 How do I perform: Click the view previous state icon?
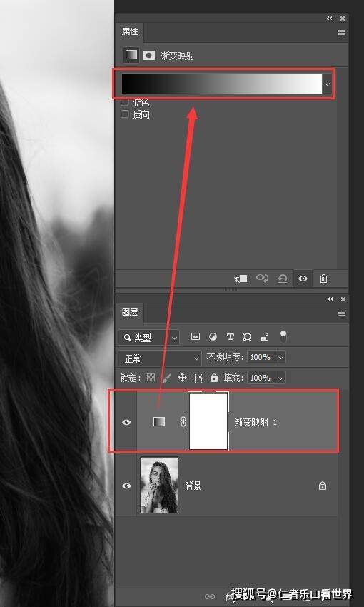point(262,279)
